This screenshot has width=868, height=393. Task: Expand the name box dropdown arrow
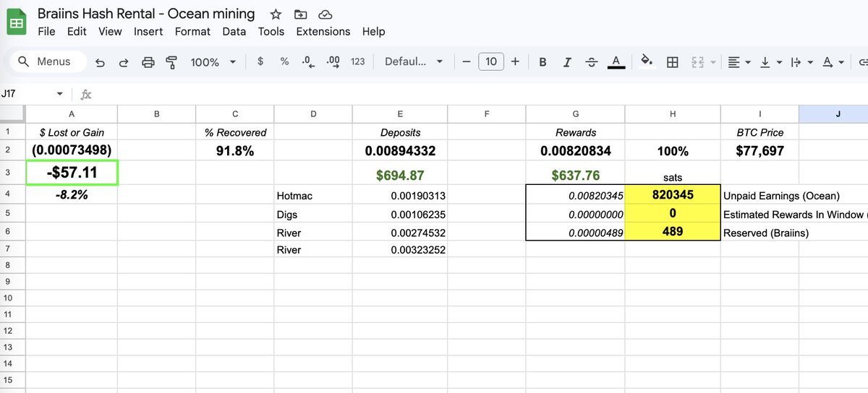tap(60, 94)
